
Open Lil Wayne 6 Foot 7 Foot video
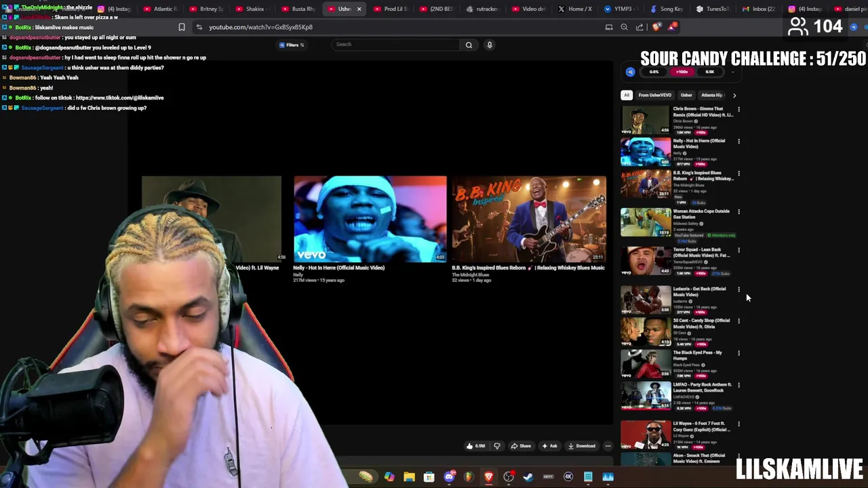646,434
